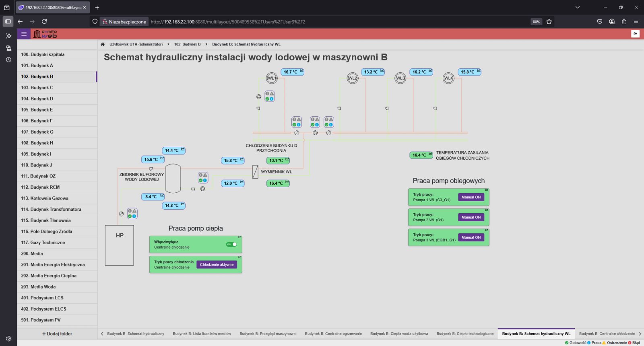Image resolution: width=644 pixels, height=346 pixels.
Task: Change Pompa 1 WL mode via Manual ON
Action: pyautogui.click(x=471, y=197)
